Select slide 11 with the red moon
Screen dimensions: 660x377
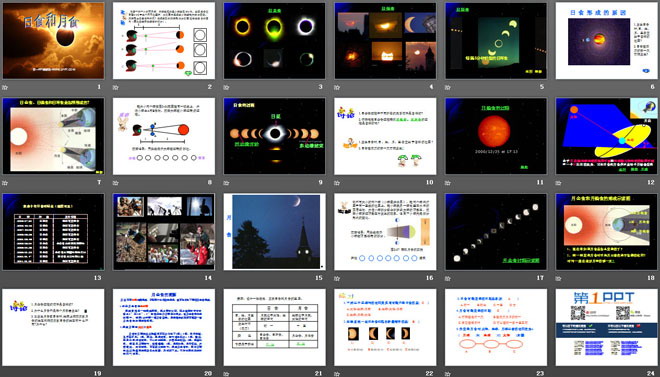click(x=496, y=136)
